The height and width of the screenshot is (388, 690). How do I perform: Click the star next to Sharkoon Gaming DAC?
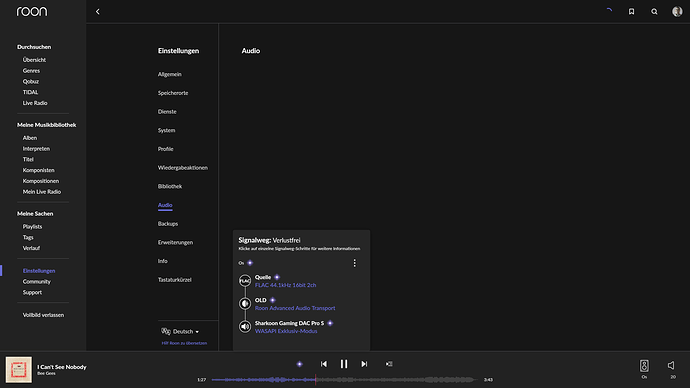pos(330,323)
